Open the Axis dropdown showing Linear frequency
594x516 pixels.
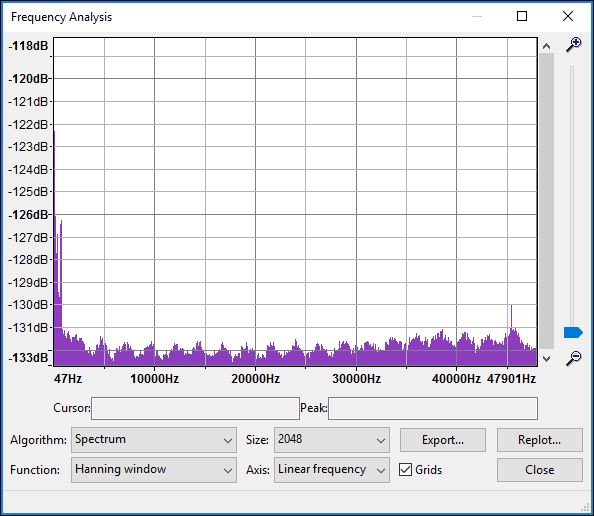[x=332, y=470]
